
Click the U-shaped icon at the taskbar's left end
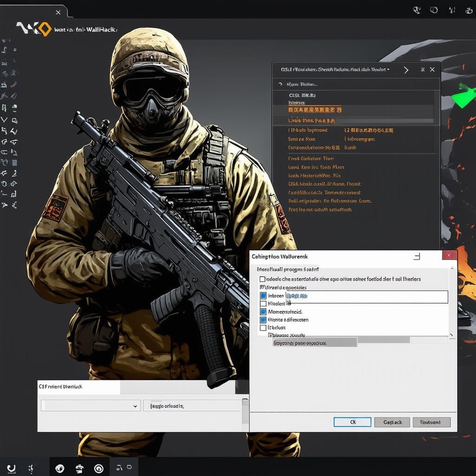(11, 468)
